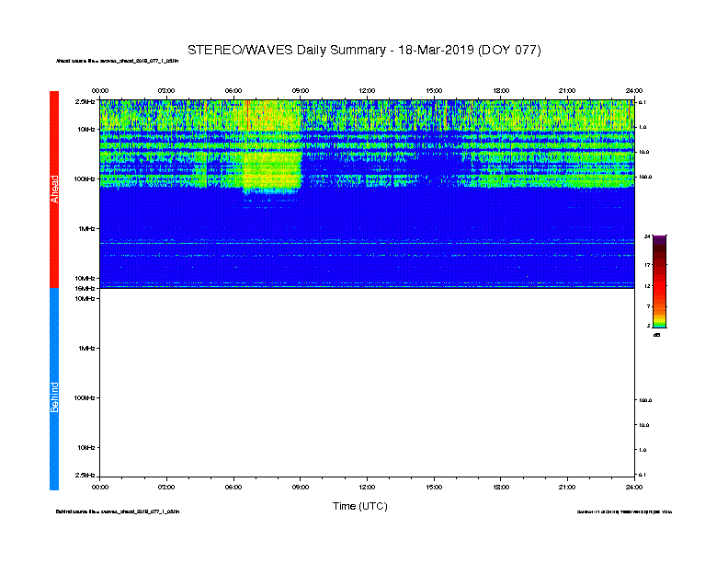The width and height of the screenshot is (728, 563).
Task: Click the 24:00 tick on bottom time axis
Action: pos(633,487)
